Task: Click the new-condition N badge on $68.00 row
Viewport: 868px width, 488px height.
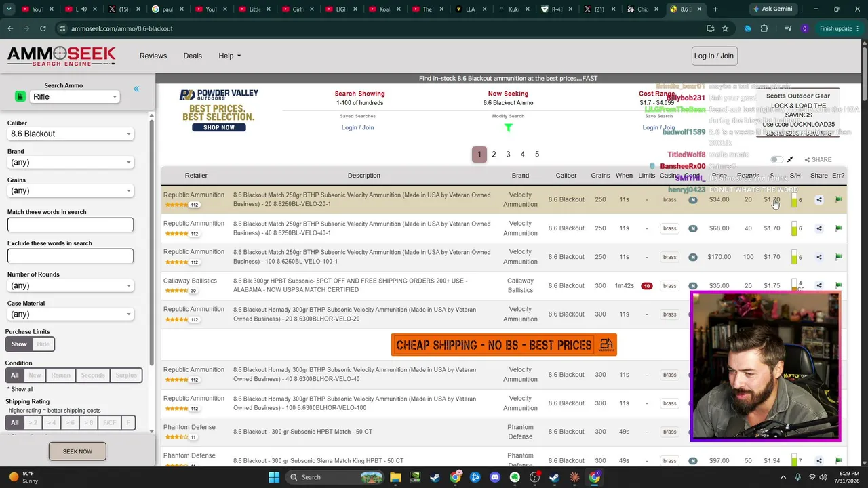Action: coord(693,228)
